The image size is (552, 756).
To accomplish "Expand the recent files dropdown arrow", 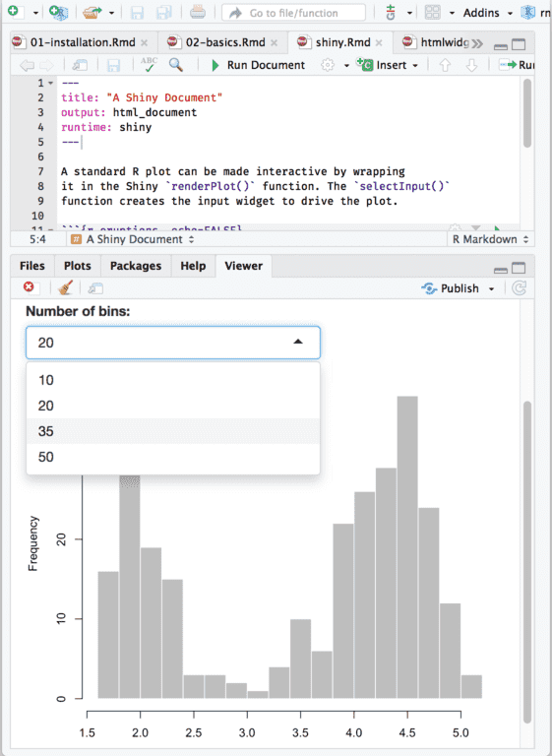I will coord(111,13).
